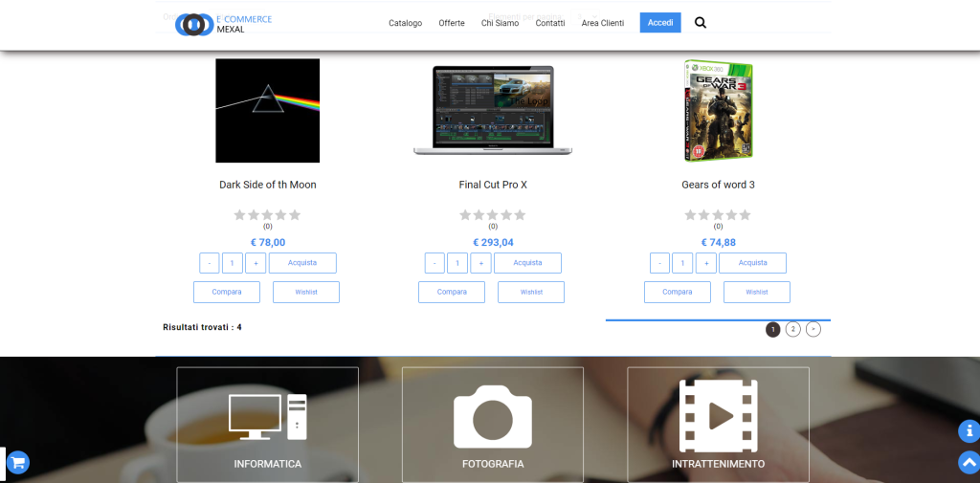The width and height of the screenshot is (980, 483).
Task: Buy Final Cut Pro X with Acquista
Action: (x=527, y=263)
